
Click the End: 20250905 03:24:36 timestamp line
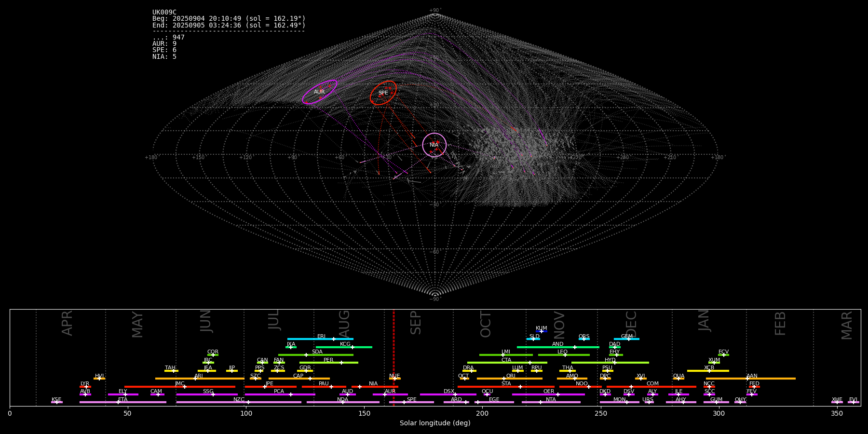pyautogui.click(x=229, y=25)
